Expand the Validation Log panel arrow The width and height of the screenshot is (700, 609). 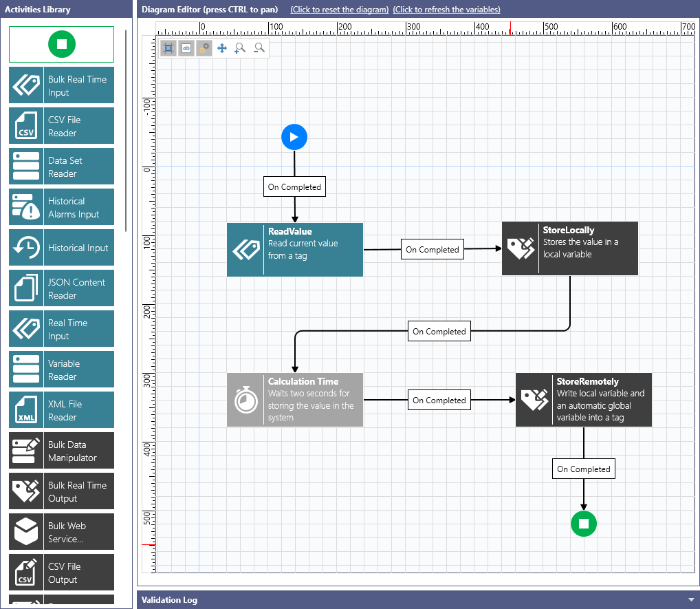click(x=692, y=600)
